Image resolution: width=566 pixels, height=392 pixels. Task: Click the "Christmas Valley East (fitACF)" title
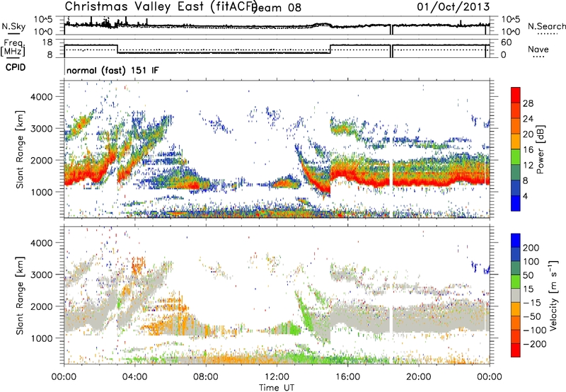pyautogui.click(x=161, y=6)
